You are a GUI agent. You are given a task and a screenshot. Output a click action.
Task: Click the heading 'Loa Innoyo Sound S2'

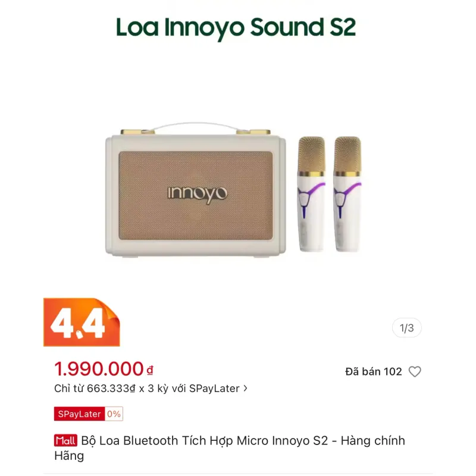pyautogui.click(x=237, y=27)
